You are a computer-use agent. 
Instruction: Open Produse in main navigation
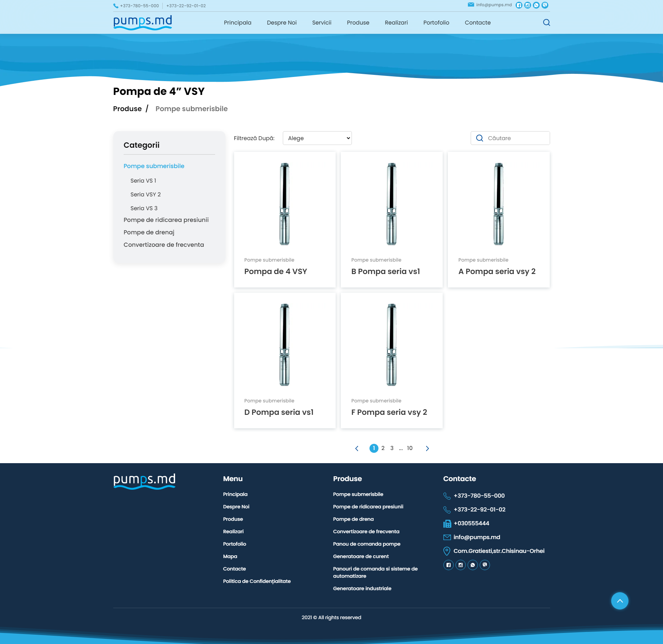pos(358,22)
